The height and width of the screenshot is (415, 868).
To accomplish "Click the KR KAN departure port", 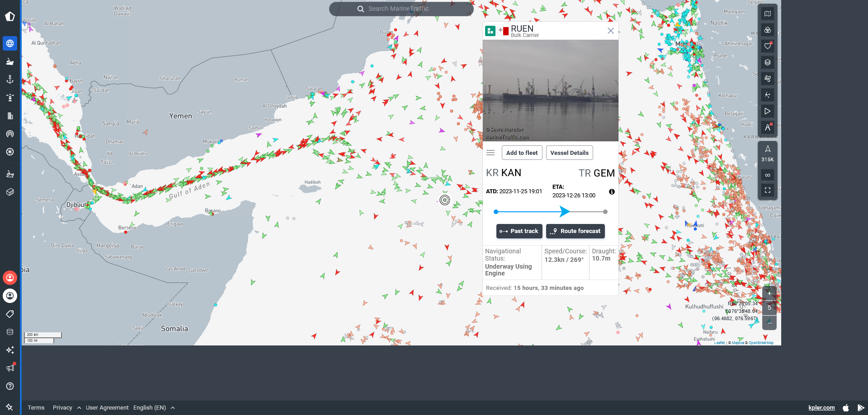I will coord(504,173).
